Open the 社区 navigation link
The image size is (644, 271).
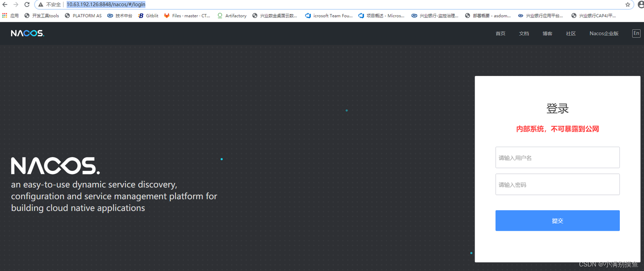click(571, 34)
